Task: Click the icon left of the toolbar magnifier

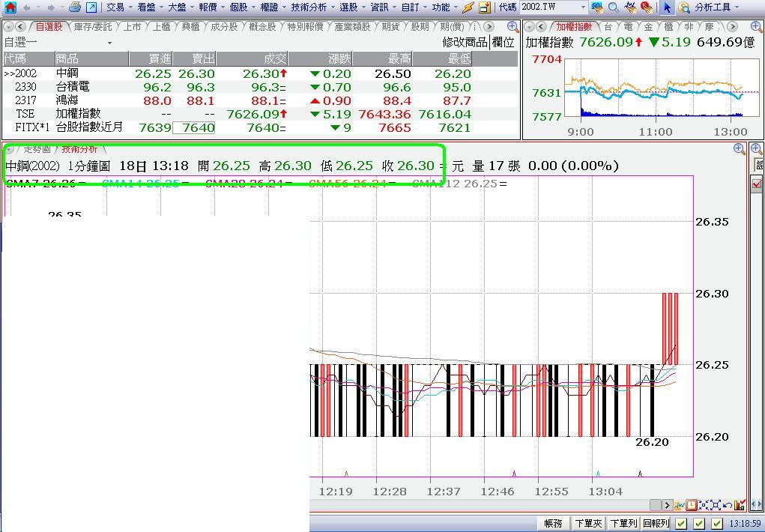Action: click(596, 7)
